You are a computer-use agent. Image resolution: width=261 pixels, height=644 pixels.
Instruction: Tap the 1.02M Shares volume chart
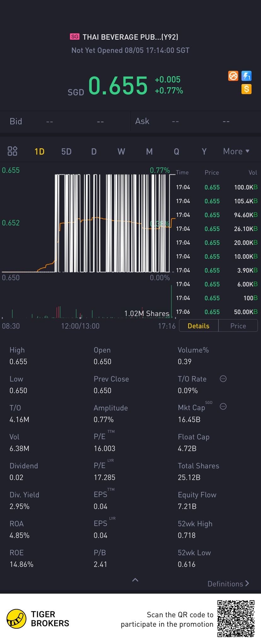pyautogui.click(x=88, y=302)
